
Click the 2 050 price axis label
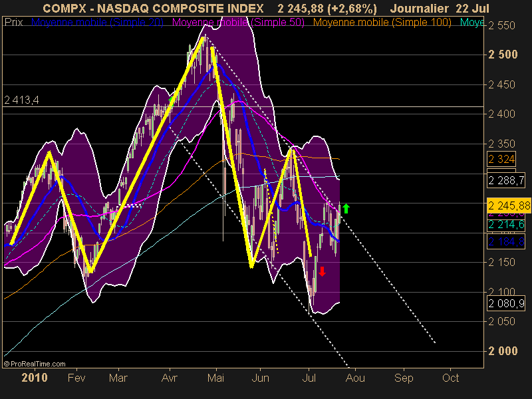coord(501,321)
